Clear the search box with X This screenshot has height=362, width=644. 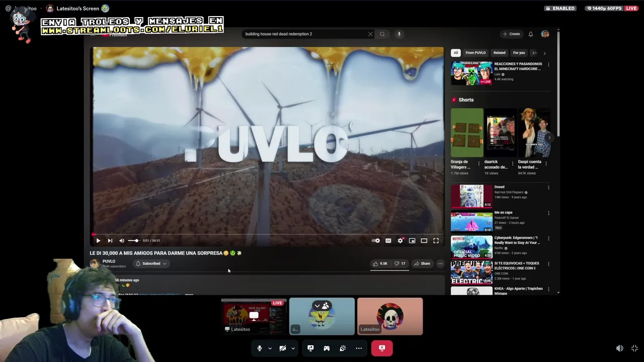pyautogui.click(x=370, y=34)
